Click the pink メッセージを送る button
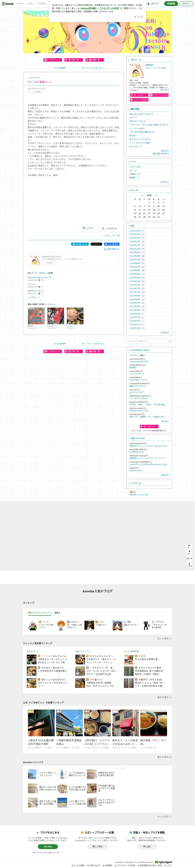This screenshot has height=868, width=195. coord(139,100)
